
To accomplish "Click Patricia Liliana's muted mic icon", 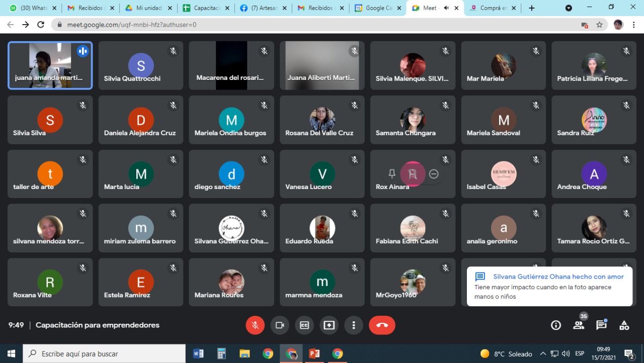I will pyautogui.click(x=626, y=51).
